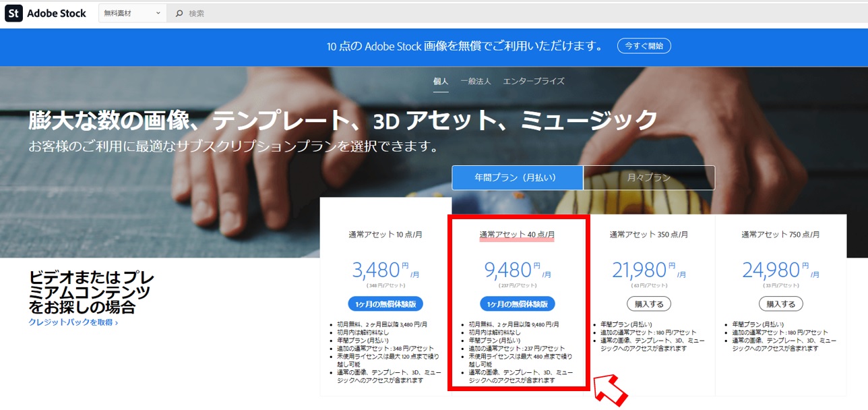868x410 pixels.
Task: Click the 3,480 円/月 price
Action: click(385, 270)
